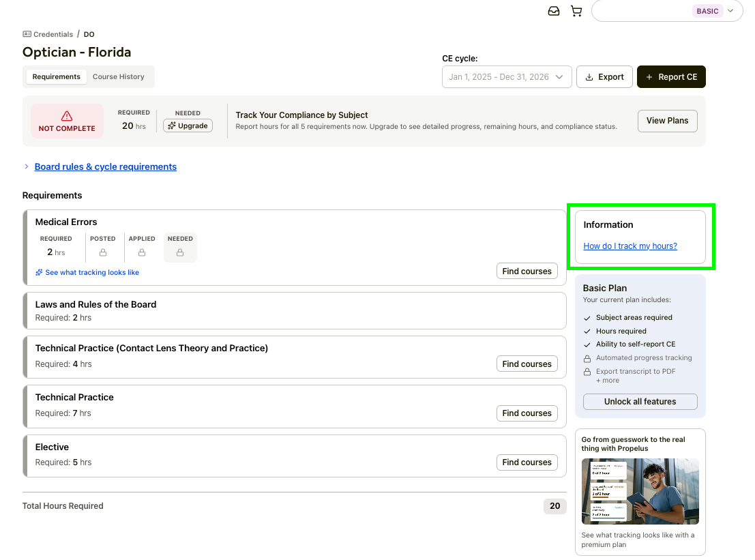Open the shopping cart icon

point(576,11)
